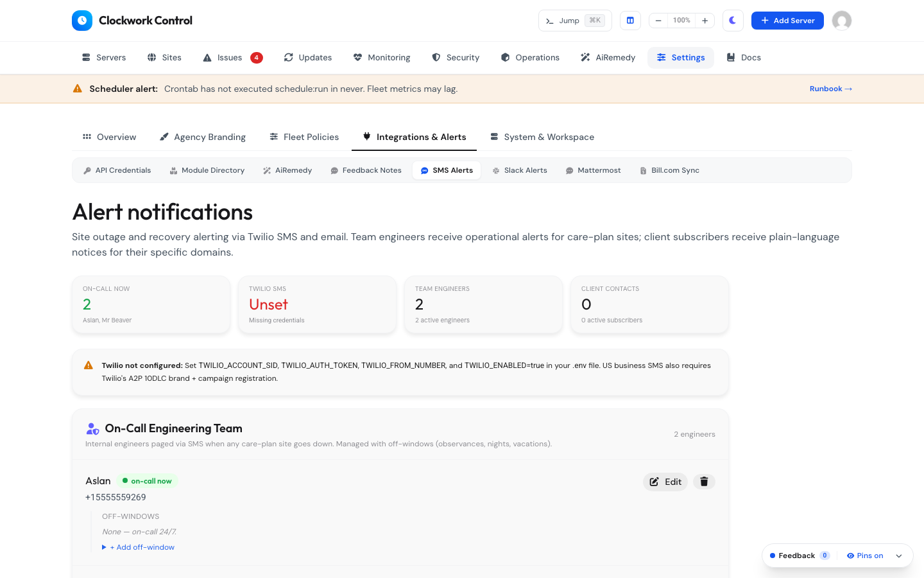The width and height of the screenshot is (924, 578).
Task: Expand the Add off-window disclosure
Action: 139,547
